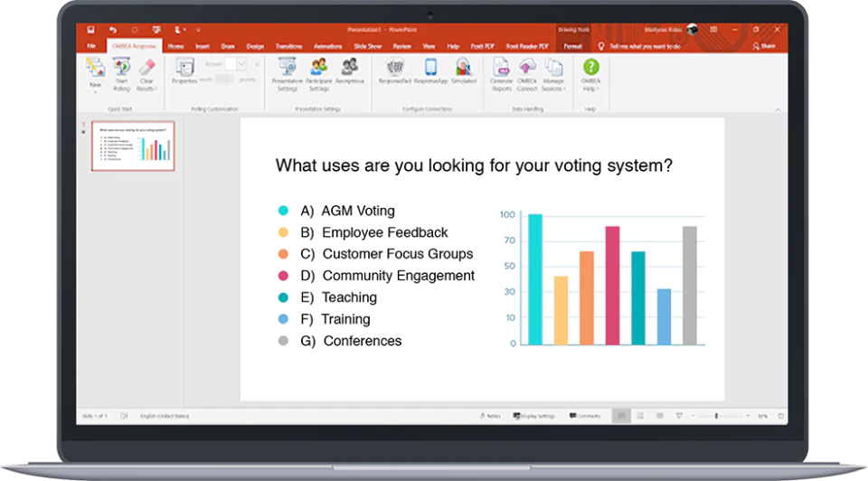Open the Help ribbon tab

(453, 46)
